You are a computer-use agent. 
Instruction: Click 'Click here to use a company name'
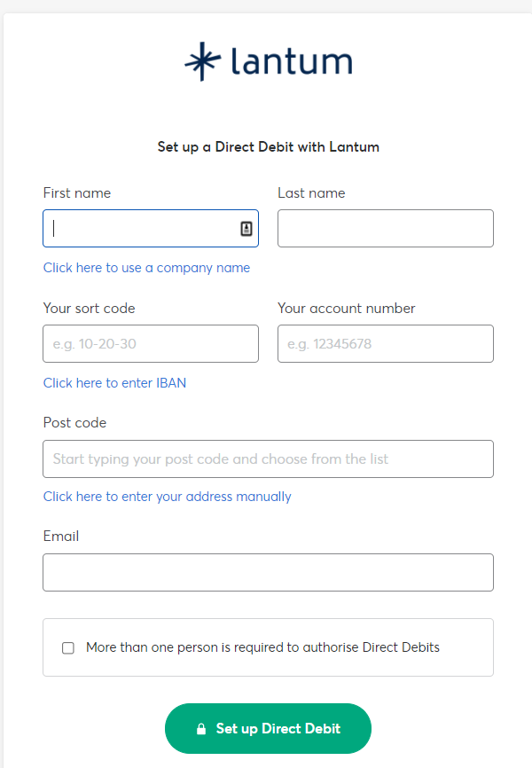[146, 268]
